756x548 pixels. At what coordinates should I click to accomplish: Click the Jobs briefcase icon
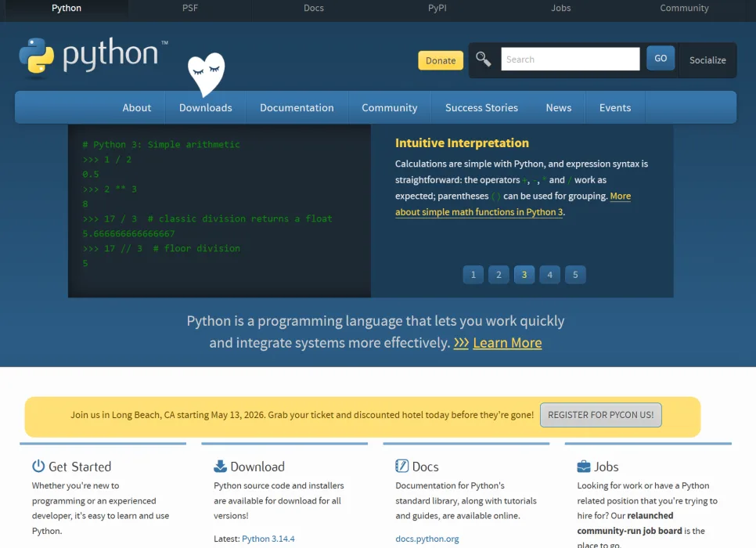583,466
